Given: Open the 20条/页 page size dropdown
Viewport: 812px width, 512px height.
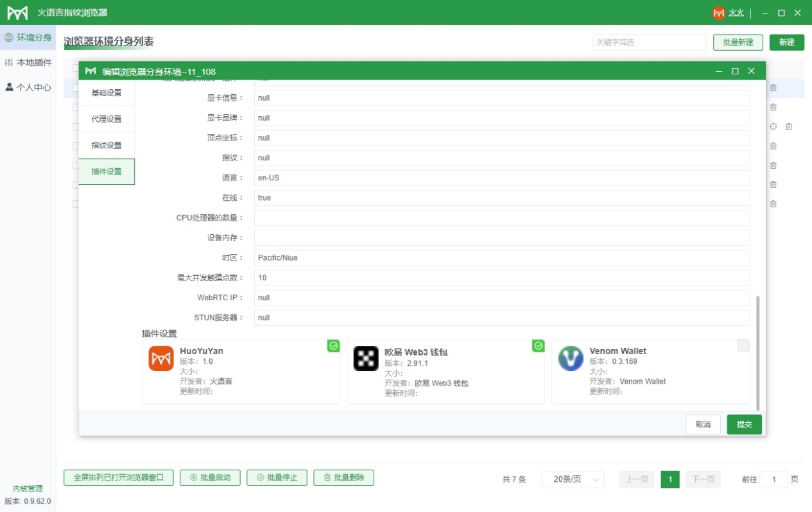Looking at the screenshot, I should [572, 479].
